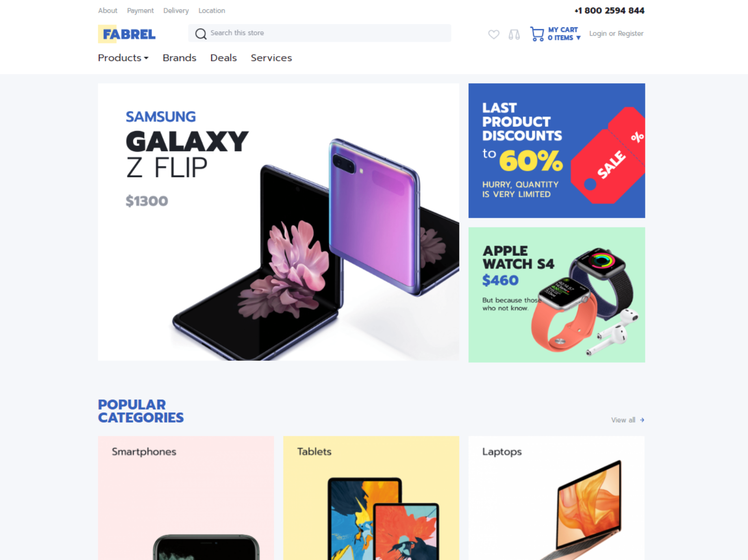Go to the Services menu item
The width and height of the screenshot is (748, 560).
point(271,58)
